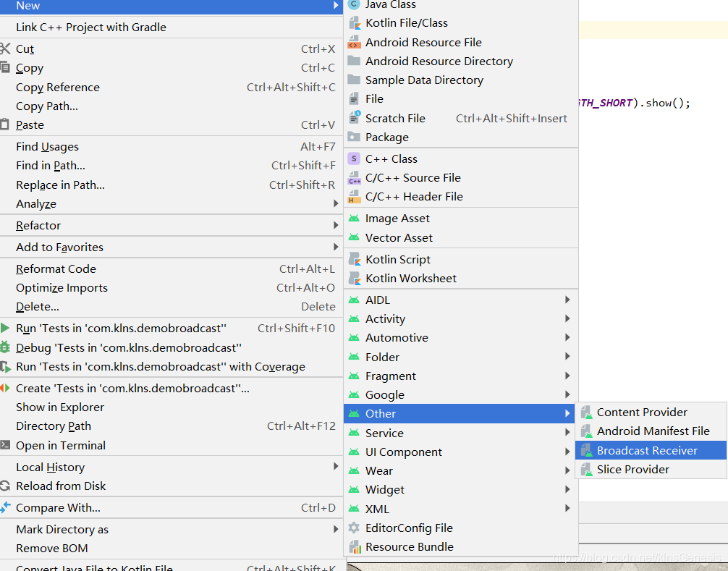Image resolution: width=728 pixels, height=571 pixels.
Task: Click the Java Class icon
Action: pyautogui.click(x=355, y=4)
